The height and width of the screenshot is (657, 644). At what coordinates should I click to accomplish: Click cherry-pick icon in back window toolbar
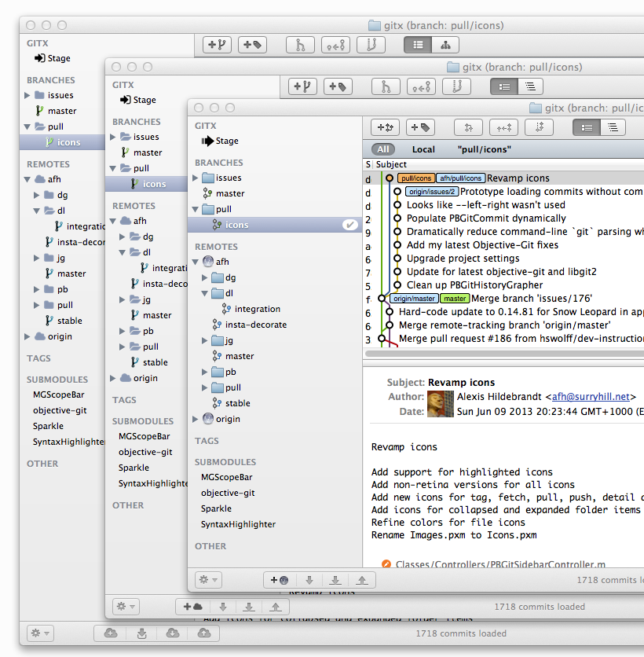tap(336, 45)
